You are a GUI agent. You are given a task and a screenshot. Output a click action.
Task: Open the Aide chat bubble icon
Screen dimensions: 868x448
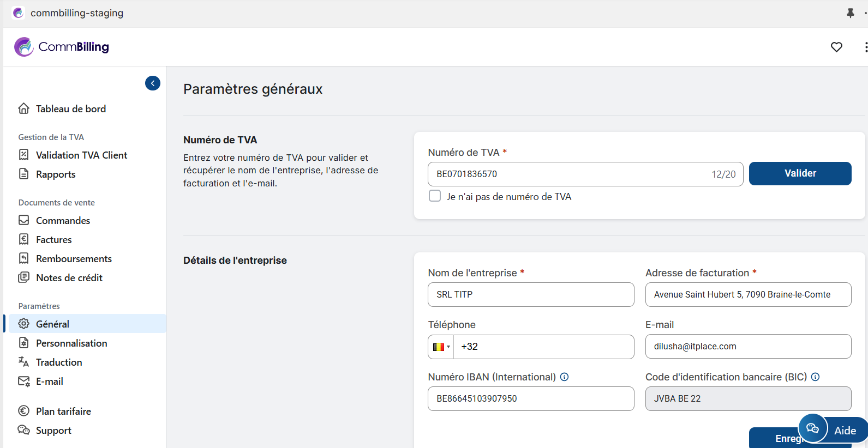click(x=813, y=428)
